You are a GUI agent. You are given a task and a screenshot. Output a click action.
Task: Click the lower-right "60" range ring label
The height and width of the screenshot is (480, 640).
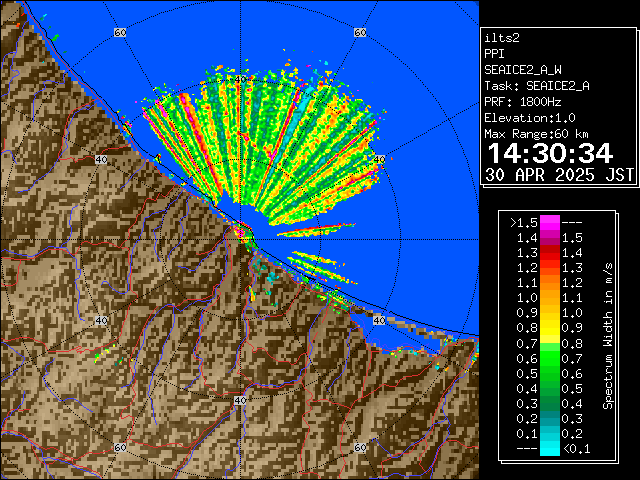point(360,447)
